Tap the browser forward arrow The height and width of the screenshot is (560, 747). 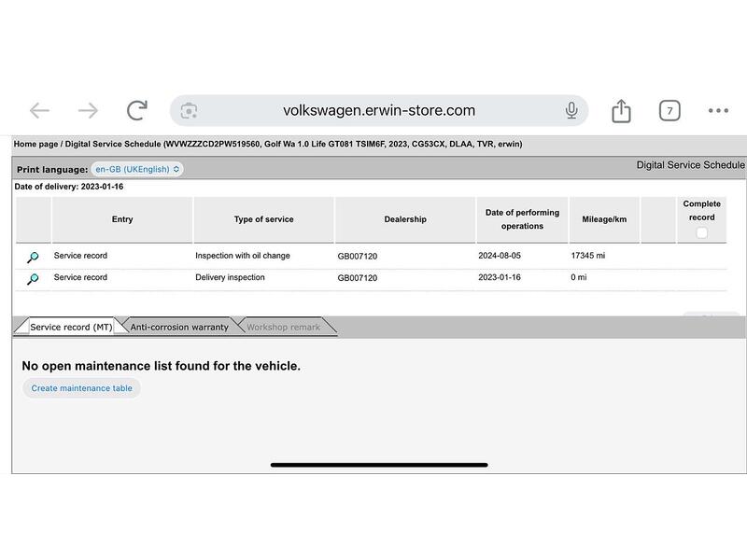tap(88, 111)
